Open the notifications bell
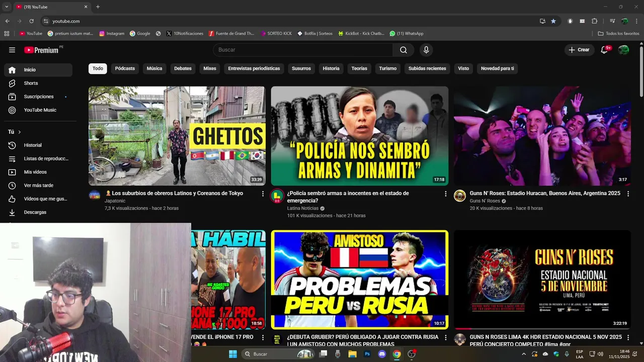Screen dimensions: 644x362 tap(605, 50)
